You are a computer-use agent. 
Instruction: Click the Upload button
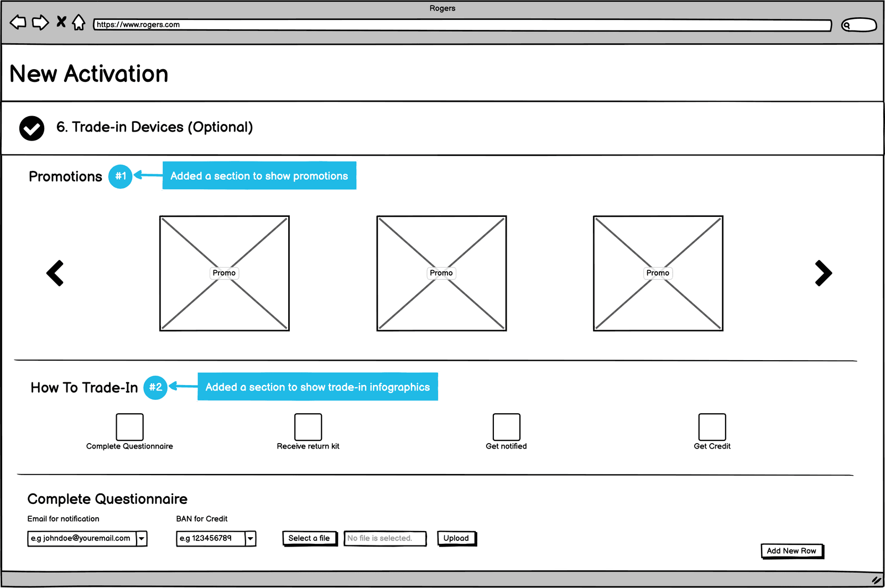pos(457,538)
